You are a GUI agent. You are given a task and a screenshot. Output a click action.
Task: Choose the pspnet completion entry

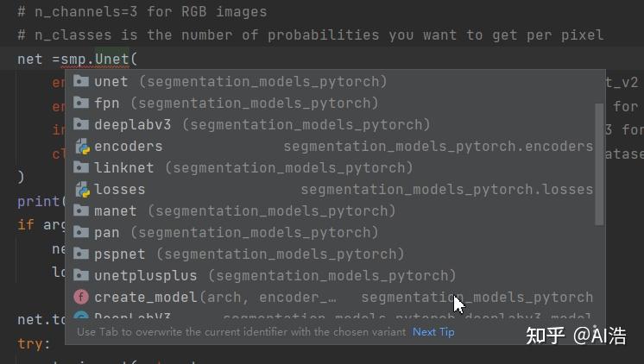coord(120,254)
